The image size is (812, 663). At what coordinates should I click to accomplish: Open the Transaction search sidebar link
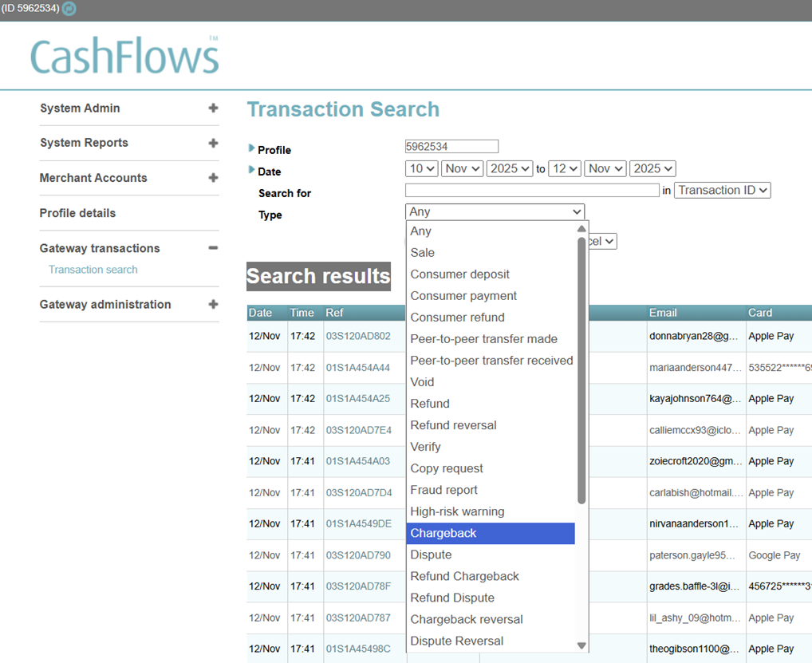click(x=93, y=270)
